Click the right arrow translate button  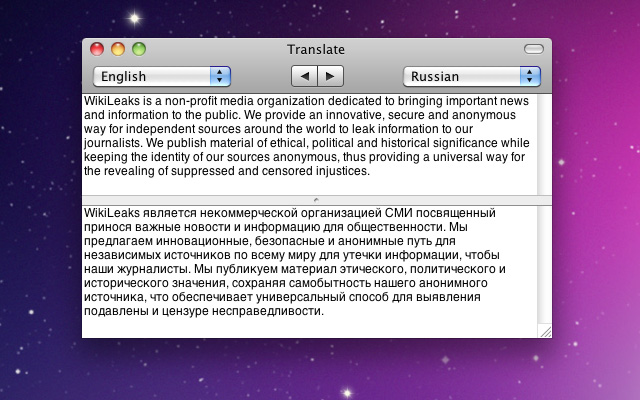click(330, 76)
